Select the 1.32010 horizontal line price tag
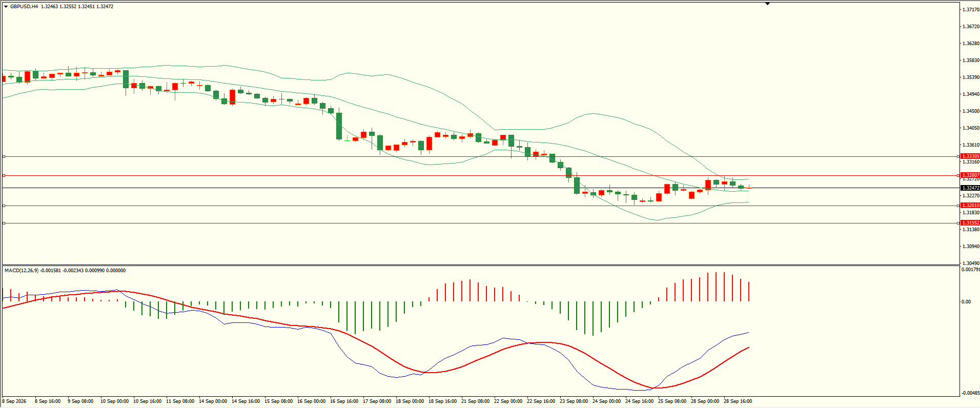Image resolution: width=980 pixels, height=408 pixels. [x=970, y=206]
